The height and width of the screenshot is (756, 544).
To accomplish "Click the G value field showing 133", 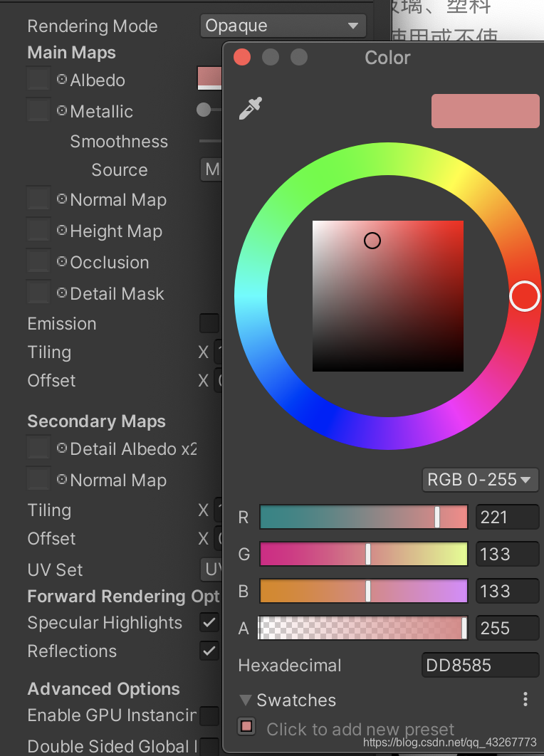I will tap(508, 554).
